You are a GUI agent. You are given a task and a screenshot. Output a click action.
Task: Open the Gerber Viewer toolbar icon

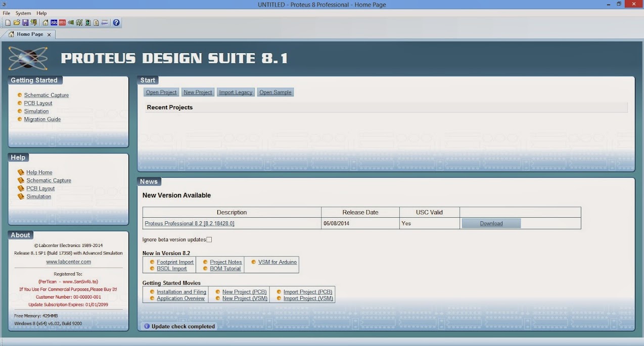[79, 23]
